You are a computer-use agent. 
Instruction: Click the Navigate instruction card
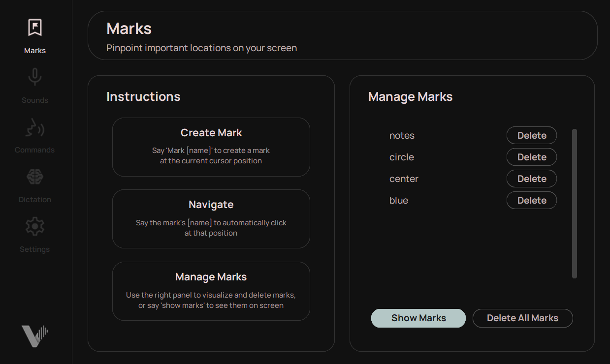[211, 219]
